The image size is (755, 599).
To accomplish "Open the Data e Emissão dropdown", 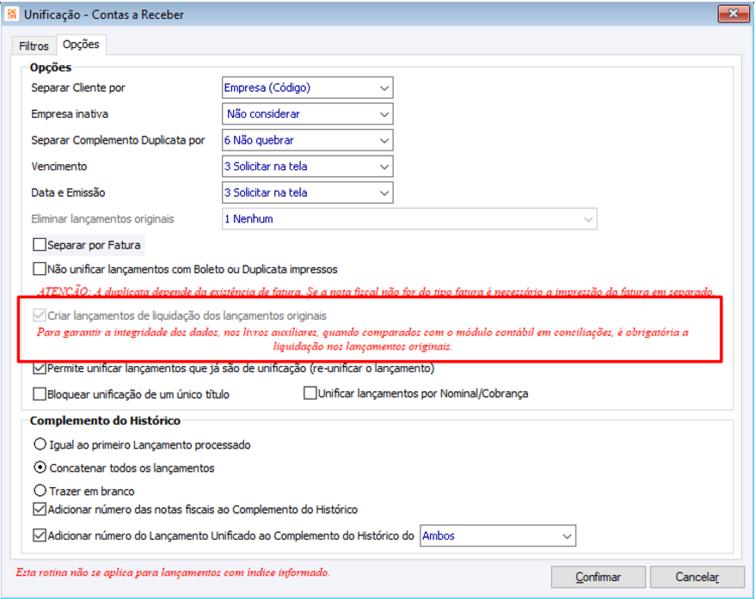I will (x=308, y=193).
